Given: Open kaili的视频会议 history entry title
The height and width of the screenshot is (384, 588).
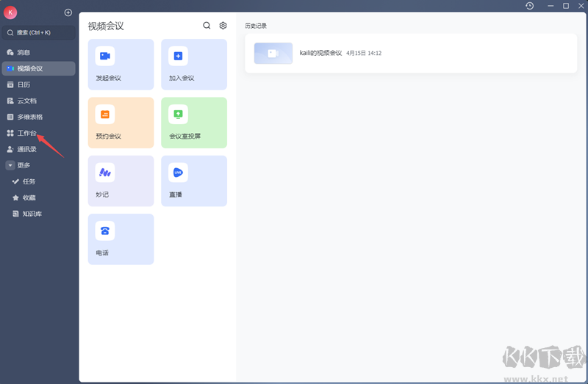Looking at the screenshot, I should (320, 53).
